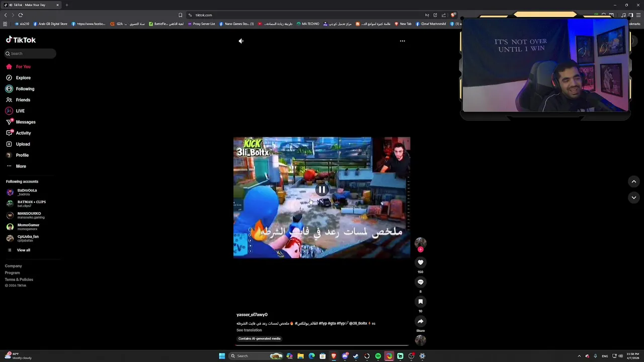Screen dimensions: 644x362
Task: Open a new browser tab
Action: 67,5
